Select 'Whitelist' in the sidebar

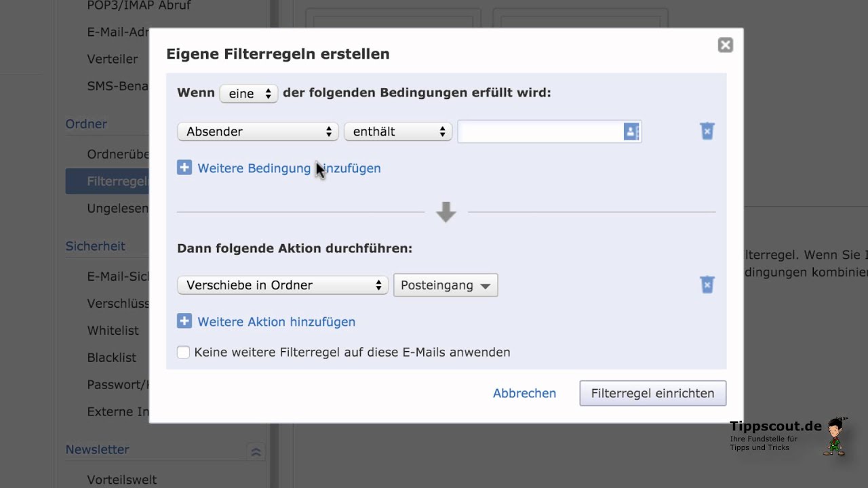tap(113, 331)
